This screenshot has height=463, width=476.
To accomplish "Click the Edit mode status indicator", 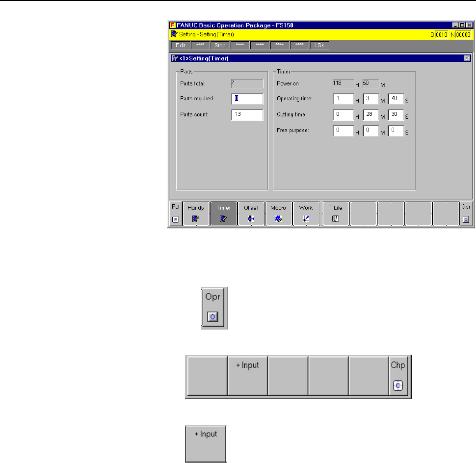I will [x=181, y=45].
